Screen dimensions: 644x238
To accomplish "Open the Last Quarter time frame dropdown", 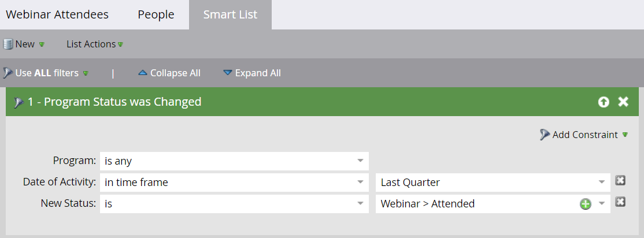I will point(602,182).
